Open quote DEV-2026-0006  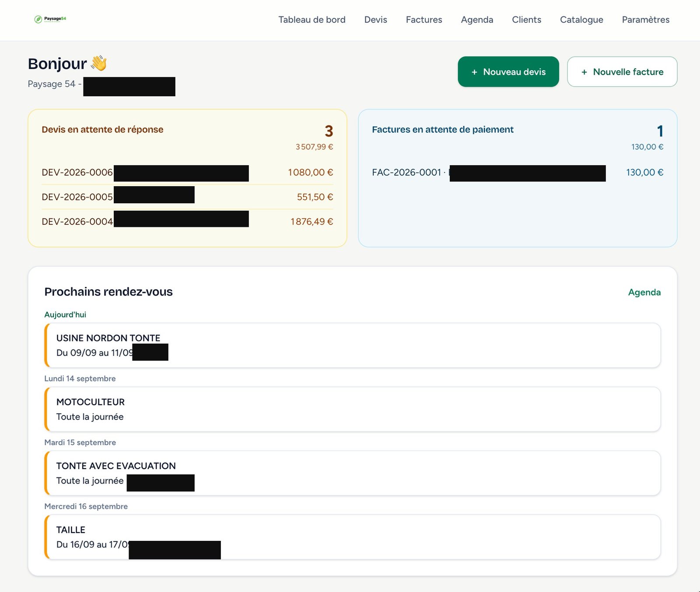click(187, 173)
